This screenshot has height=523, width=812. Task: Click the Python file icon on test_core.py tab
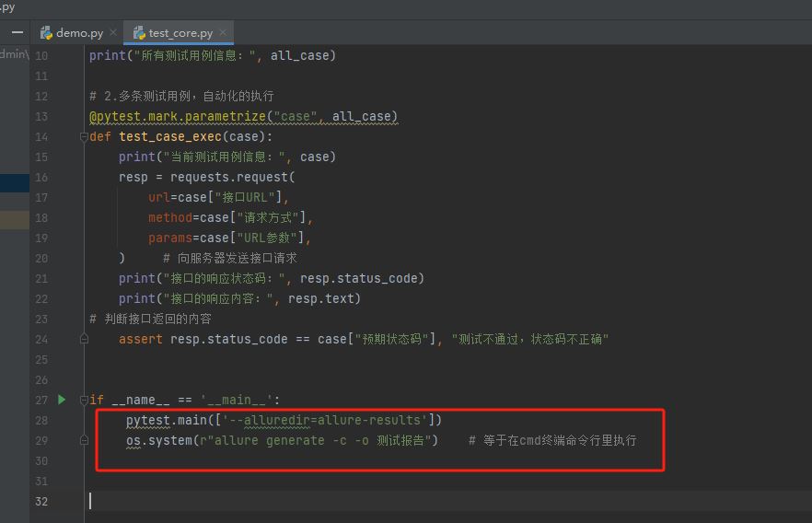click(139, 33)
